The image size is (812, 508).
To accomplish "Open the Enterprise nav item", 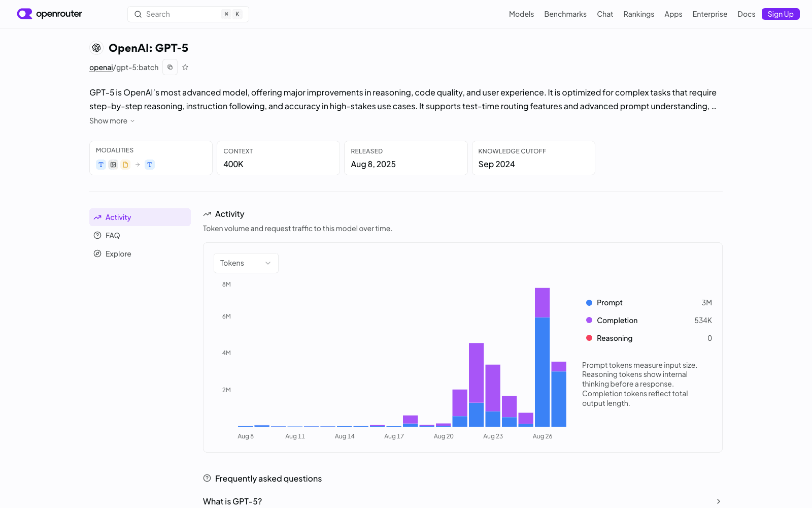I will (x=709, y=14).
